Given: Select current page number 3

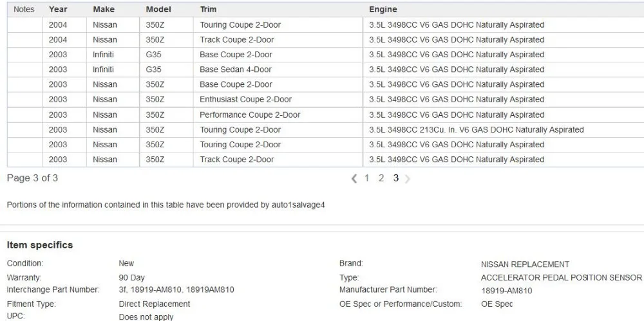Looking at the screenshot, I should click(x=395, y=178).
